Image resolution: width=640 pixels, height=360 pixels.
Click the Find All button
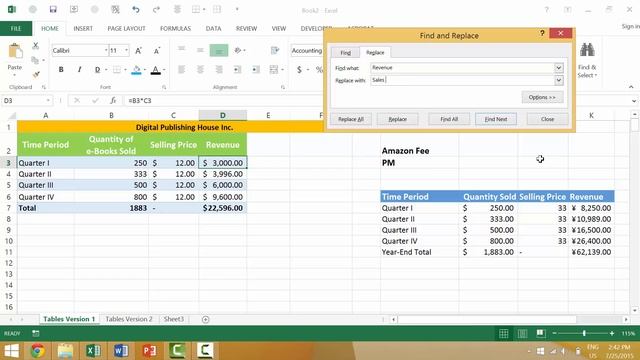[x=449, y=119]
